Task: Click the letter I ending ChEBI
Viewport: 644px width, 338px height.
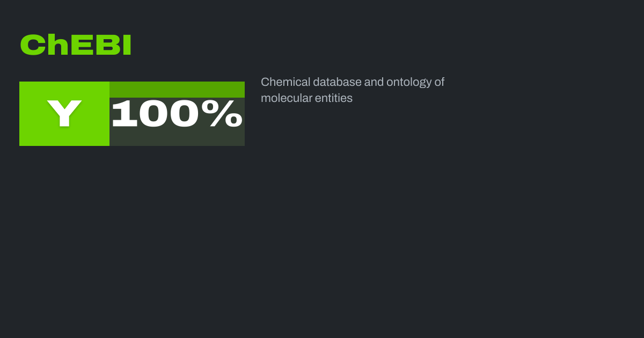Action: [127, 46]
